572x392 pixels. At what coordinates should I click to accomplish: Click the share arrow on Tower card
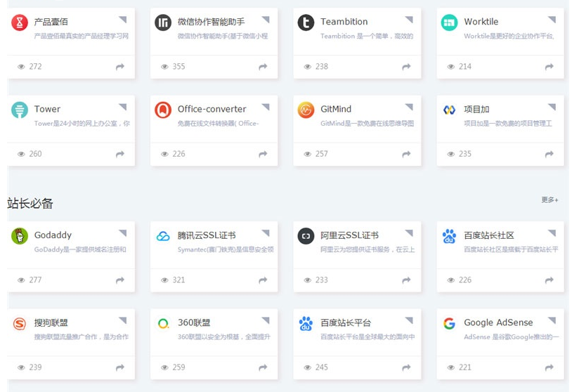click(x=120, y=155)
